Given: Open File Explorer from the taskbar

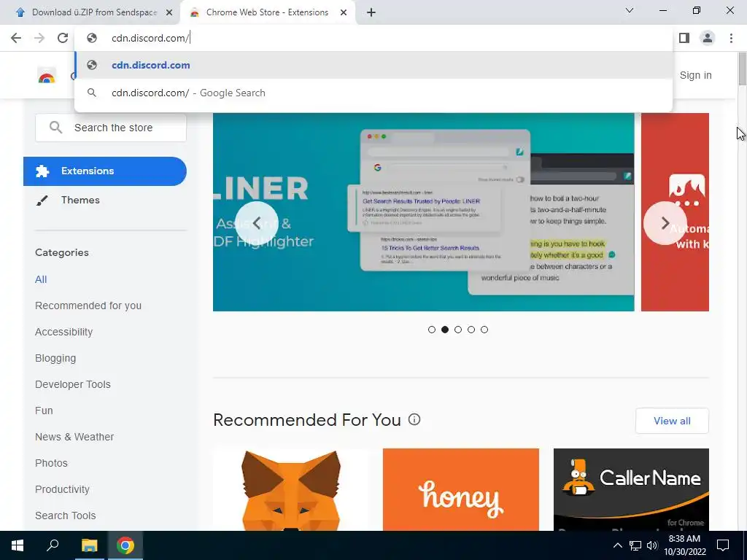Looking at the screenshot, I should [89, 545].
